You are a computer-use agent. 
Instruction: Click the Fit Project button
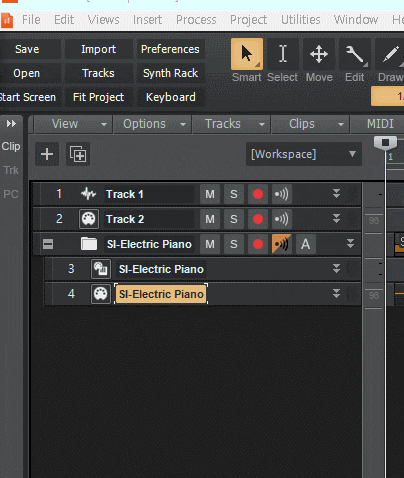tap(99, 97)
